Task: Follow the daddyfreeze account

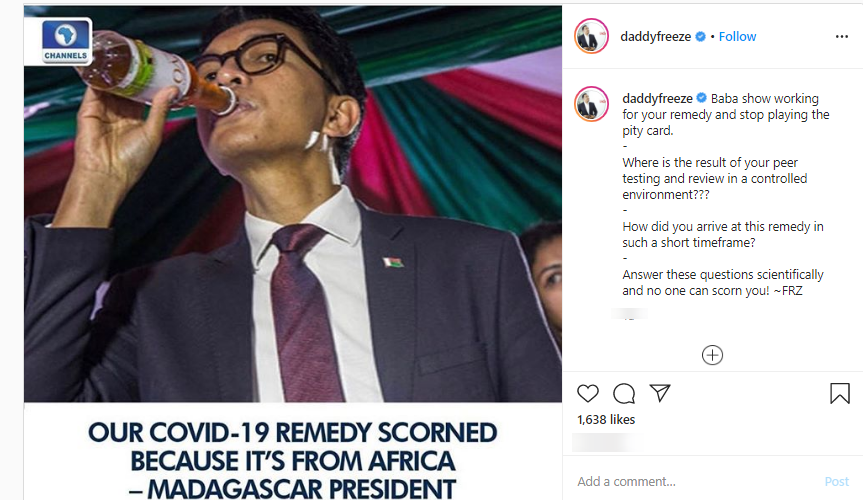Action: [737, 36]
